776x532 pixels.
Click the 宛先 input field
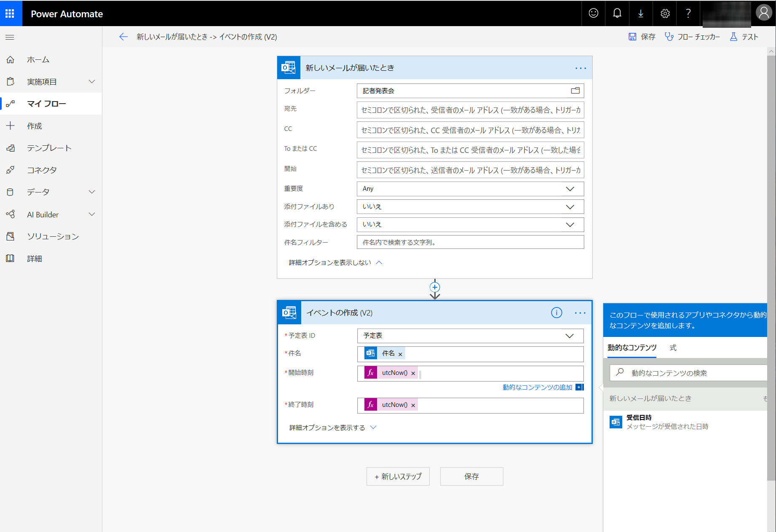pyautogui.click(x=470, y=110)
